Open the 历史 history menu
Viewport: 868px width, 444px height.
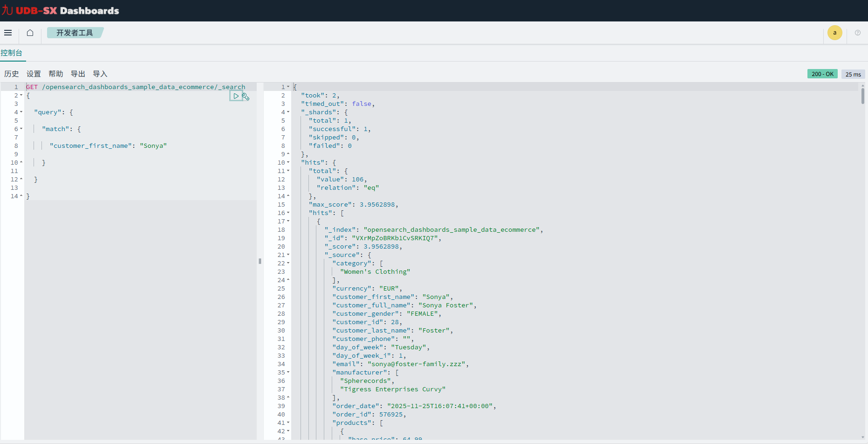click(x=12, y=74)
